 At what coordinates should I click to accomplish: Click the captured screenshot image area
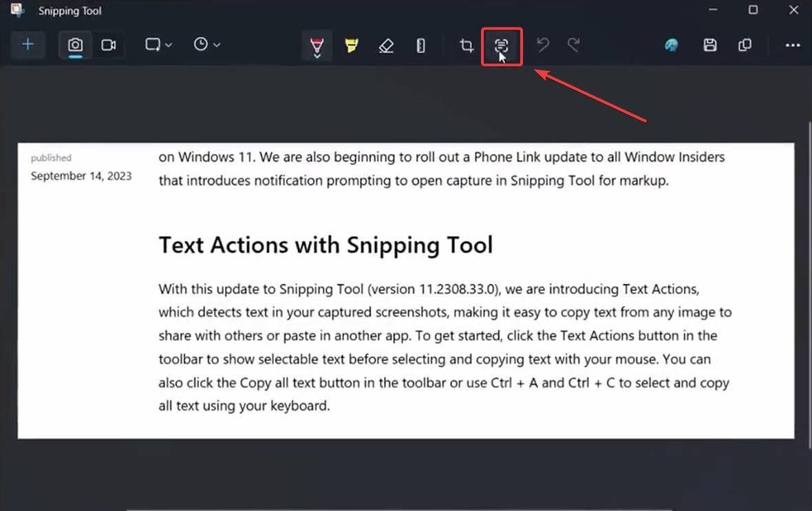[406, 289]
